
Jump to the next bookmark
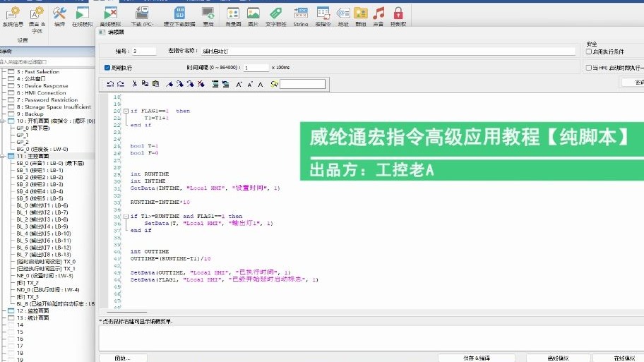click(x=180, y=84)
